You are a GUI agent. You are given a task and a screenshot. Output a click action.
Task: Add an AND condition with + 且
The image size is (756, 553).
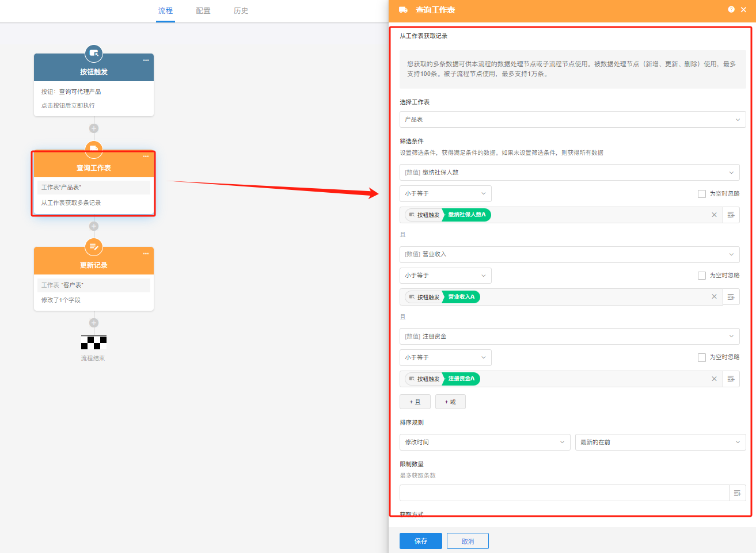click(415, 402)
